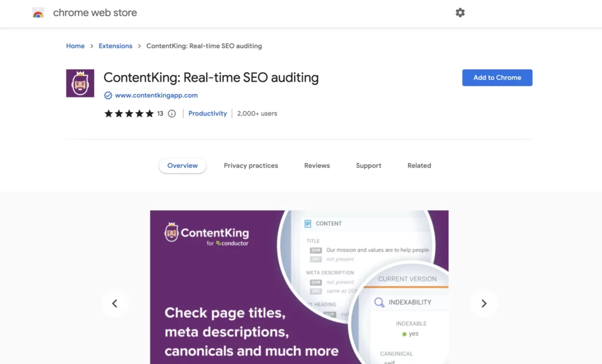Image resolution: width=602 pixels, height=364 pixels.
Task: Click the rating info icon
Action: tap(170, 113)
